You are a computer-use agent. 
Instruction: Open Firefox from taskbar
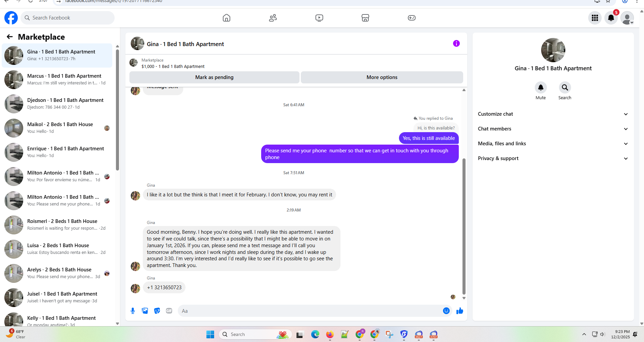(330, 334)
